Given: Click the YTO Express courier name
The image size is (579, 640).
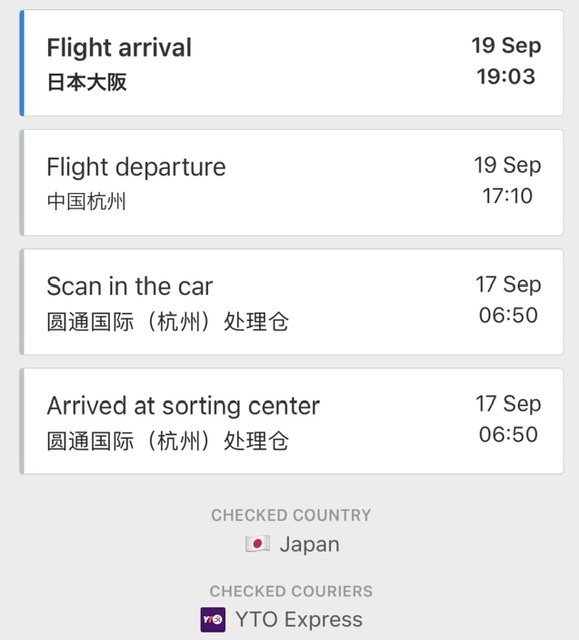Looking at the screenshot, I should (x=299, y=619).
